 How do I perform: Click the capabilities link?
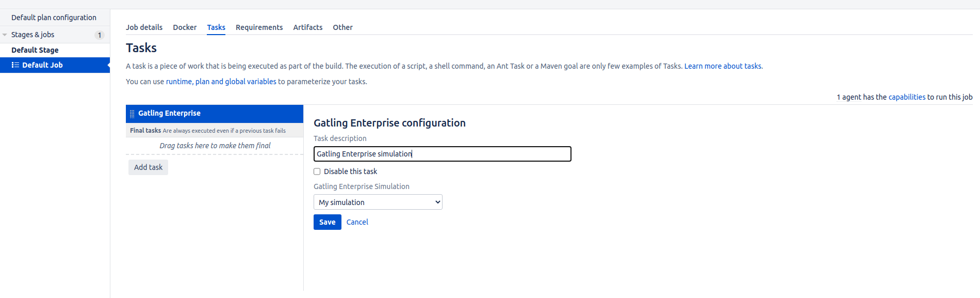pyautogui.click(x=907, y=97)
